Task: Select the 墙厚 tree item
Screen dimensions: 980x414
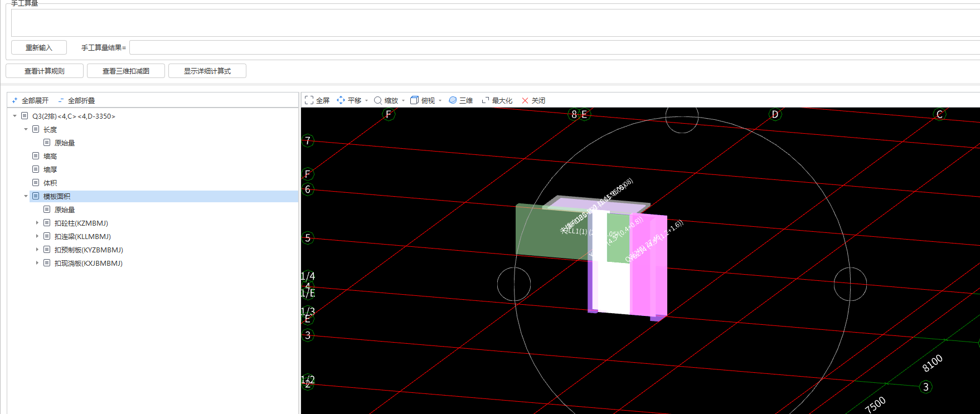Action: coord(50,169)
